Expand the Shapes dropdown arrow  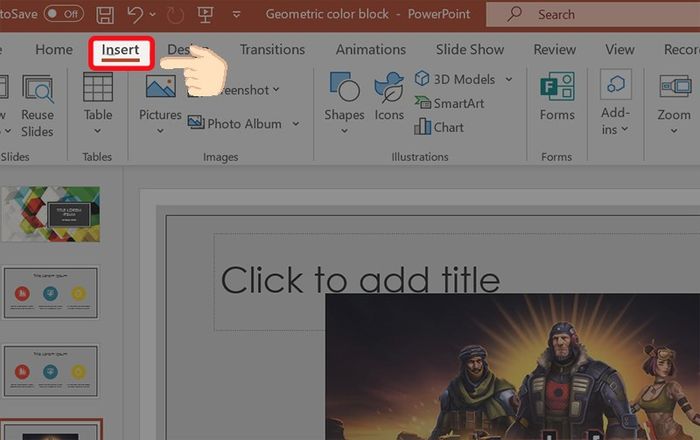(x=344, y=131)
